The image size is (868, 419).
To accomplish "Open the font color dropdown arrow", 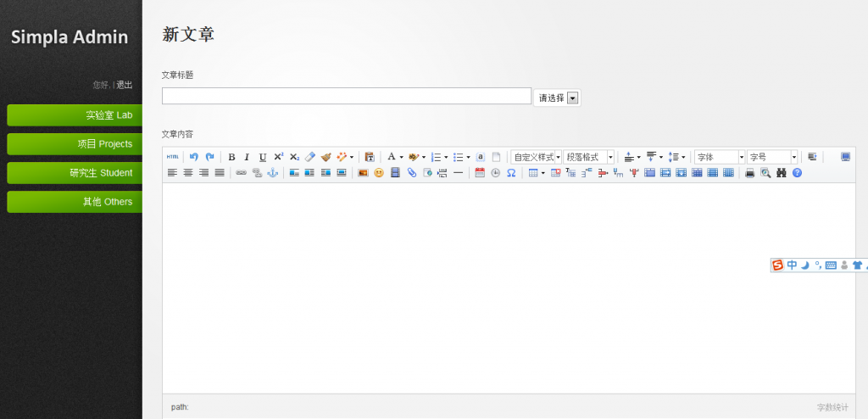I will [x=401, y=158].
